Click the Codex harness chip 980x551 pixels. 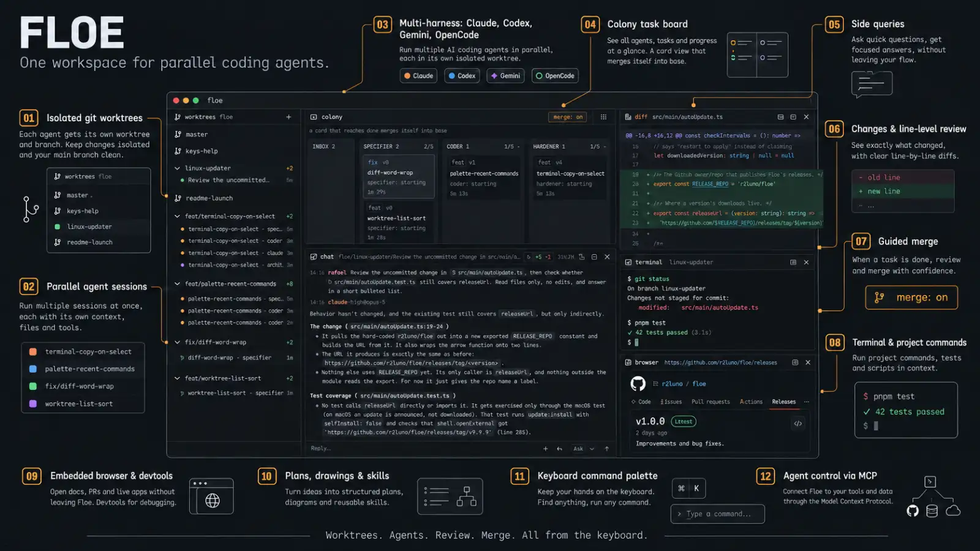coord(462,76)
